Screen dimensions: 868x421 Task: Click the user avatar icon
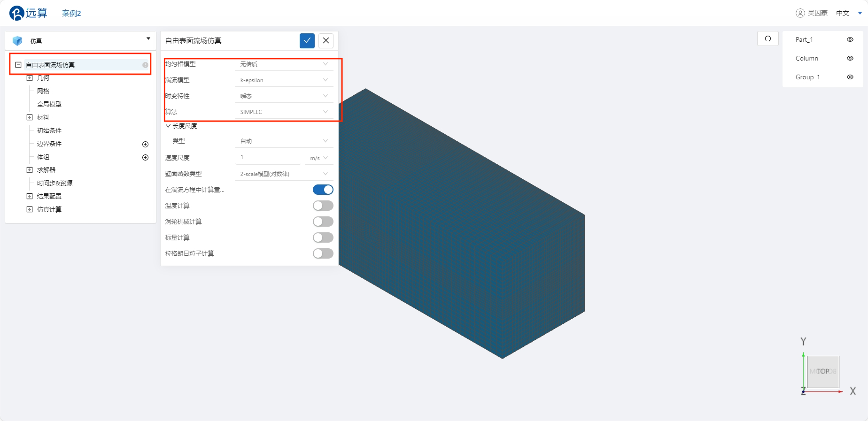[800, 13]
